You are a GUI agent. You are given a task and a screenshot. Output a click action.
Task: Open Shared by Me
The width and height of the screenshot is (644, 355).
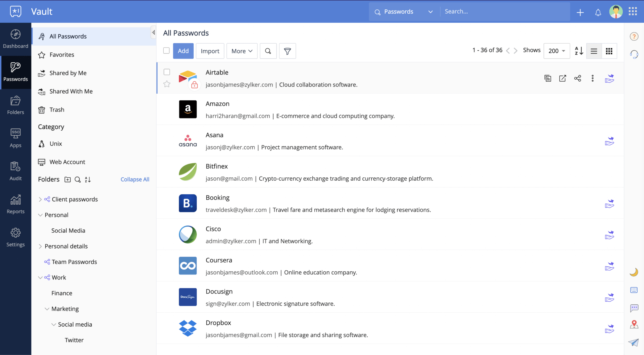(94, 73)
